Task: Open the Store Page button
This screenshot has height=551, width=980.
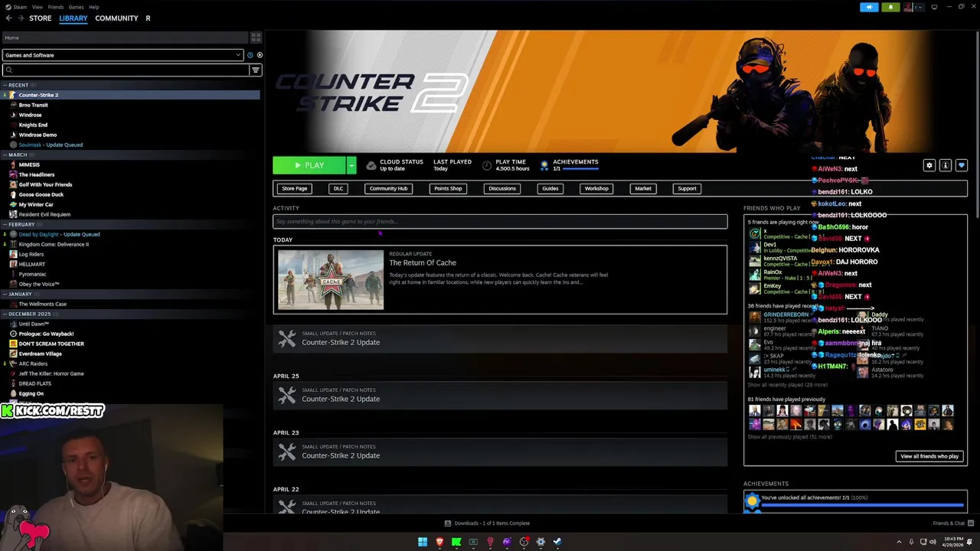Action: pyautogui.click(x=294, y=188)
